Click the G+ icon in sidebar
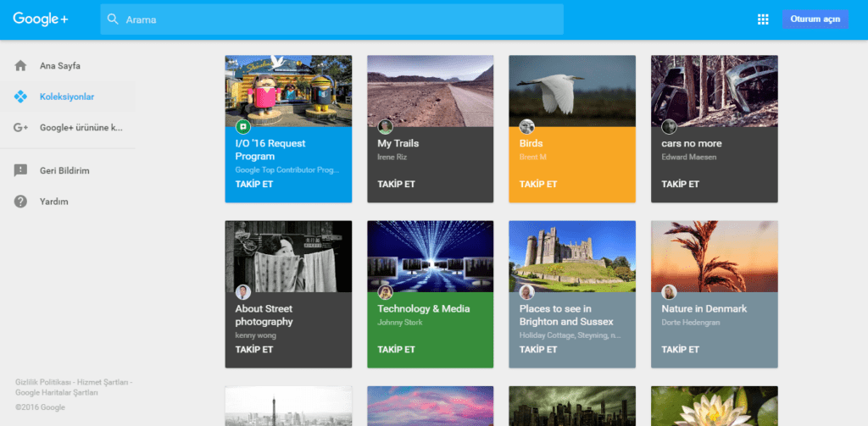868x426 pixels. (x=20, y=127)
